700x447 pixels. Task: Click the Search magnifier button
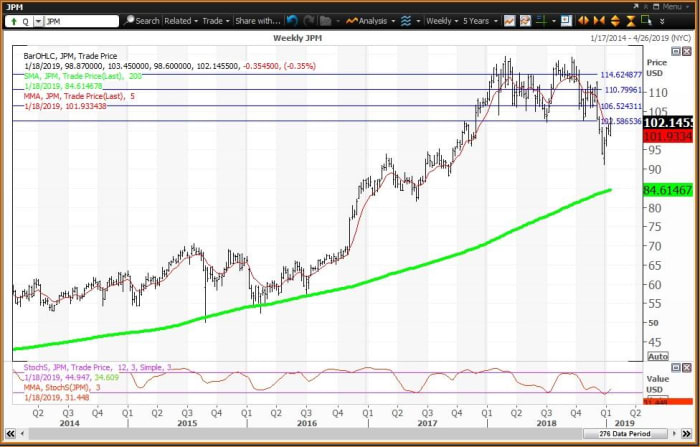coord(140,20)
